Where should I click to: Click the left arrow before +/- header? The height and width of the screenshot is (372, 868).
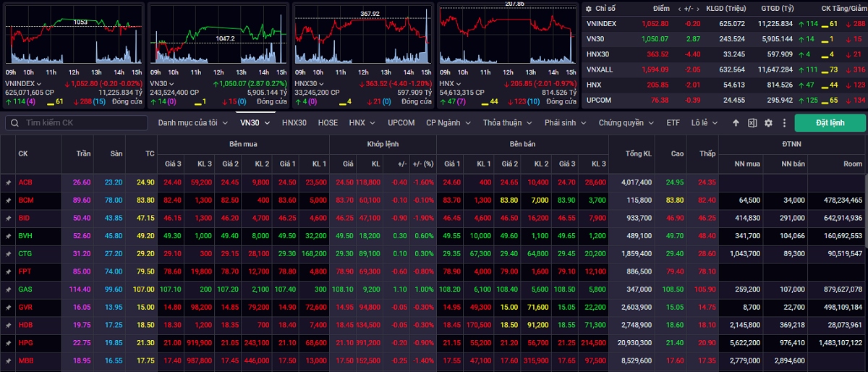click(681, 9)
